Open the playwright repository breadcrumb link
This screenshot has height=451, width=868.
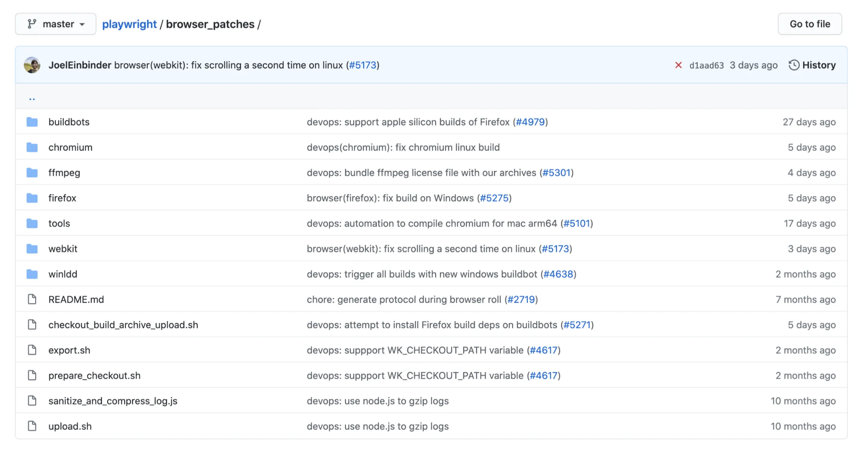pos(129,24)
